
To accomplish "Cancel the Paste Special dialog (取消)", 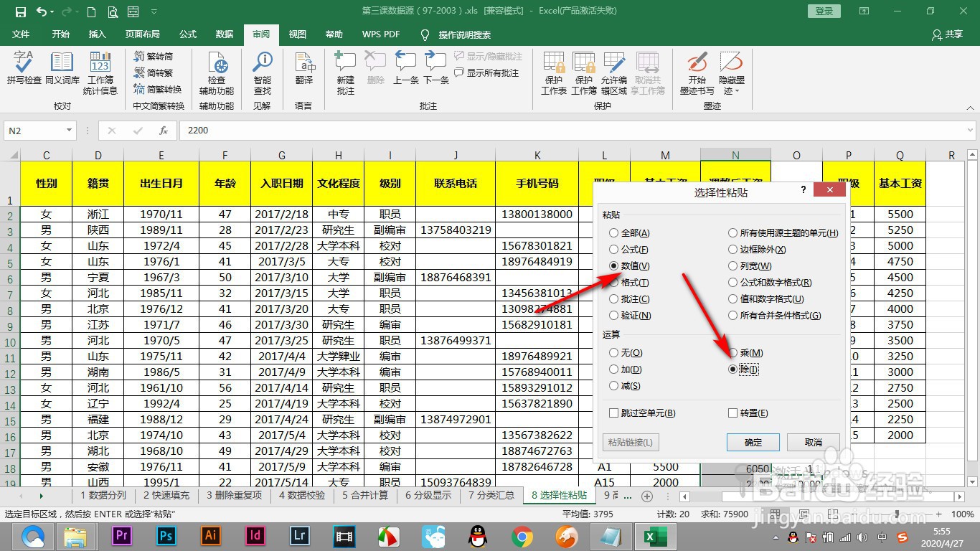I will (x=814, y=442).
